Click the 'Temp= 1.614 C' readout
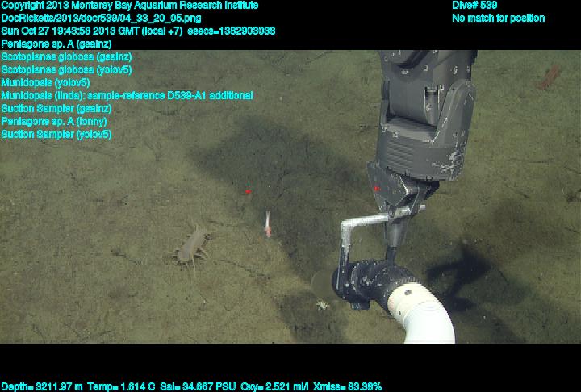This screenshot has height=392, width=581. pos(121,387)
